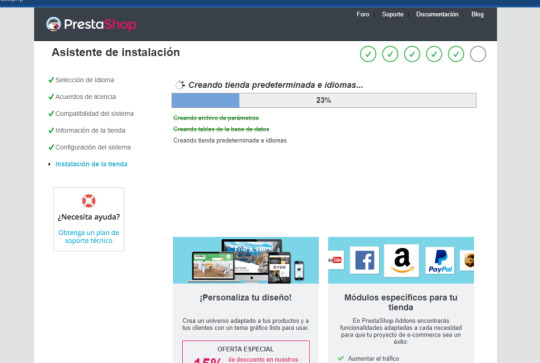Click the unfilled last step circle
Image resolution: width=540 pixels, height=363 pixels.
pyautogui.click(x=478, y=54)
